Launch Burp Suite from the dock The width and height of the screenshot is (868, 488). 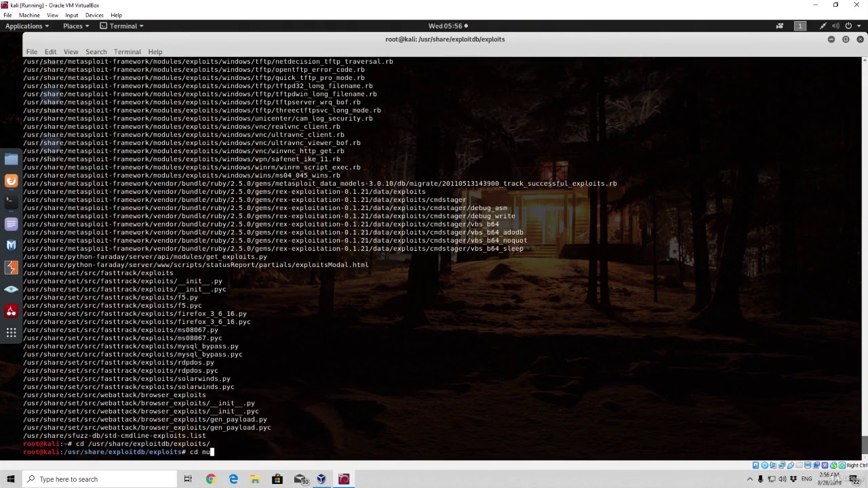11,267
